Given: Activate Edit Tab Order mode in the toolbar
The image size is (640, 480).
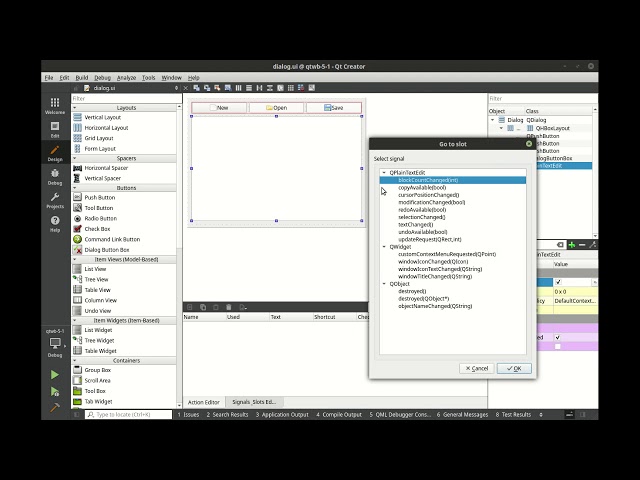Looking at the screenshot, I should (x=228, y=88).
